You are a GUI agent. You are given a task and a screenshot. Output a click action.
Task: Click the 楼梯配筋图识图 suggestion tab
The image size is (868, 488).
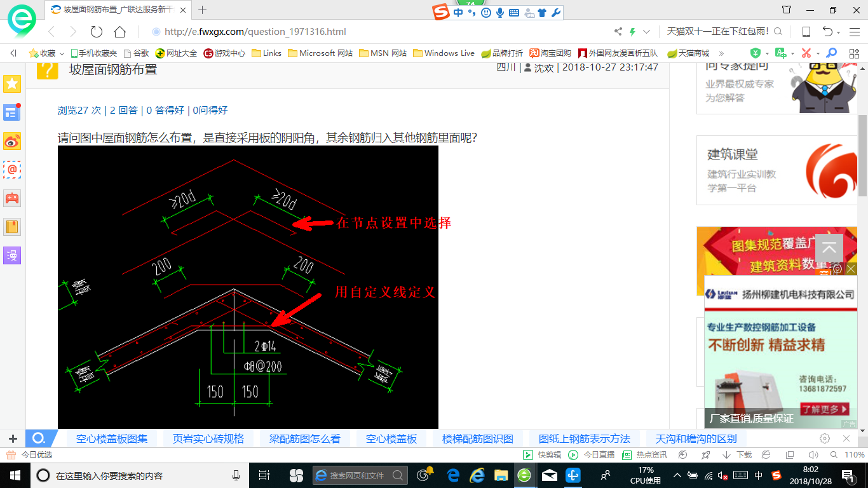(478, 438)
